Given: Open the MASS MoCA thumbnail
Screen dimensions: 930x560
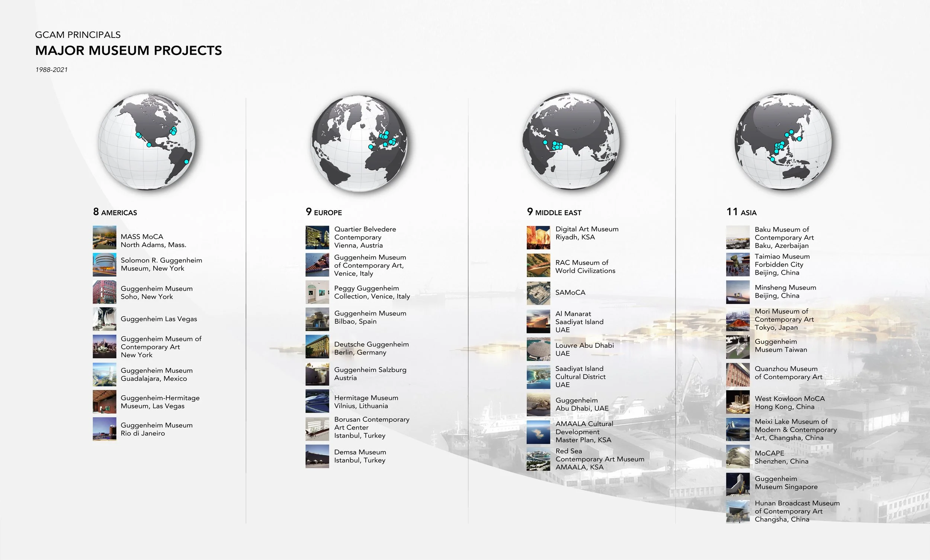Looking at the screenshot, I should tap(105, 237).
